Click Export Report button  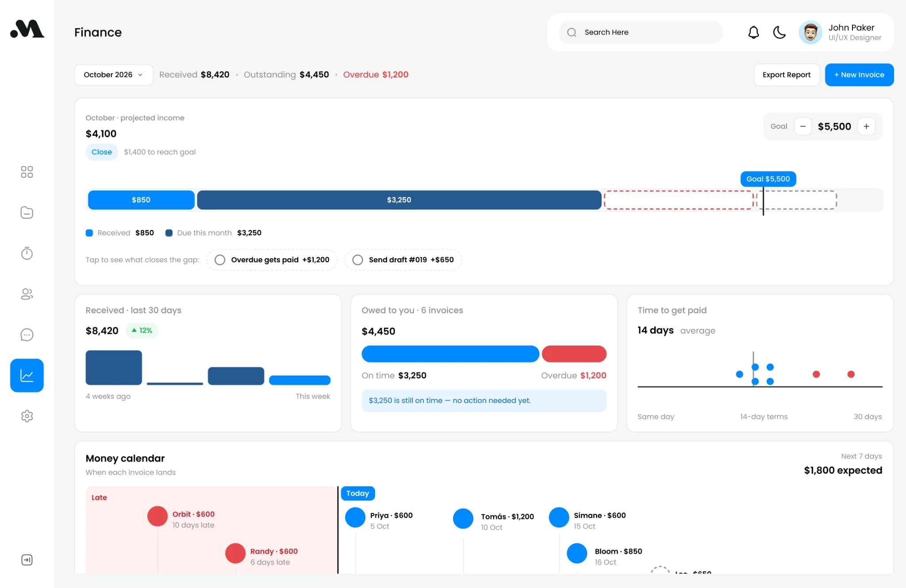(x=787, y=75)
